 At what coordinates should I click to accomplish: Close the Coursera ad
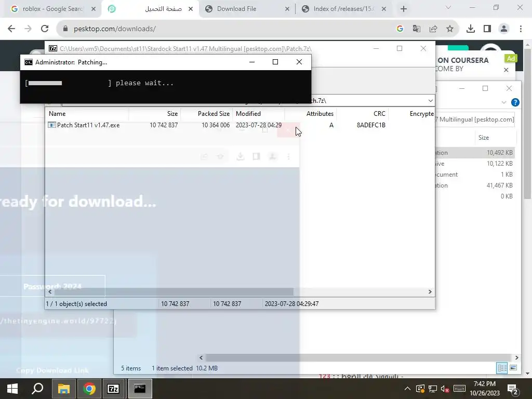506,70
